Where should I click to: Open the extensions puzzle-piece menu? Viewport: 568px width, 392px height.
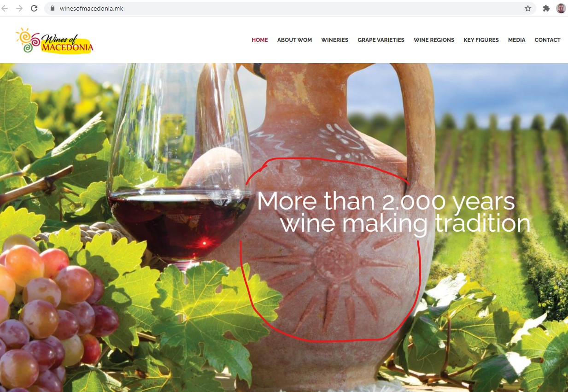click(x=546, y=8)
